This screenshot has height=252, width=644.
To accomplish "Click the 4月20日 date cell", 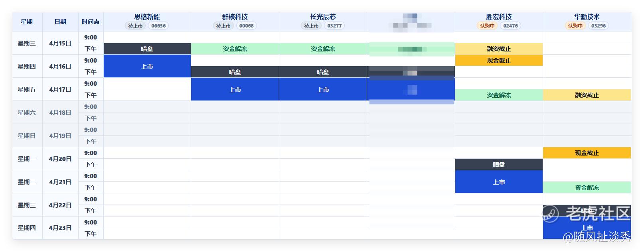I will [60, 159].
